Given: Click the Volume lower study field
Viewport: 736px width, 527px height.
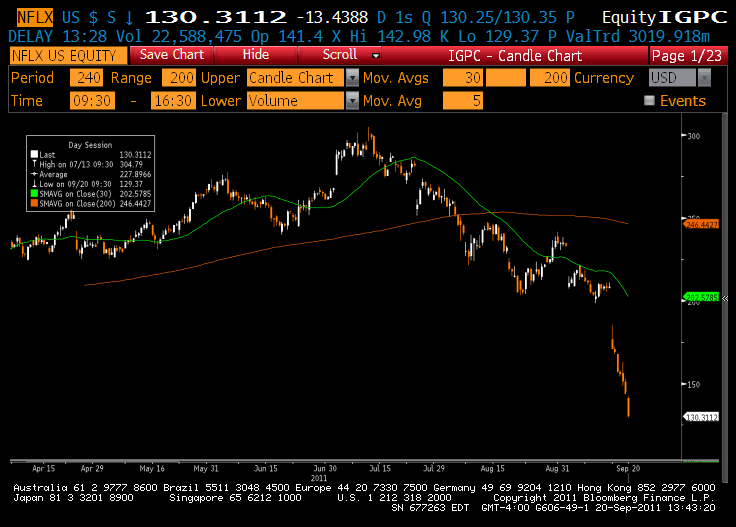Looking at the screenshot, I should [x=297, y=101].
